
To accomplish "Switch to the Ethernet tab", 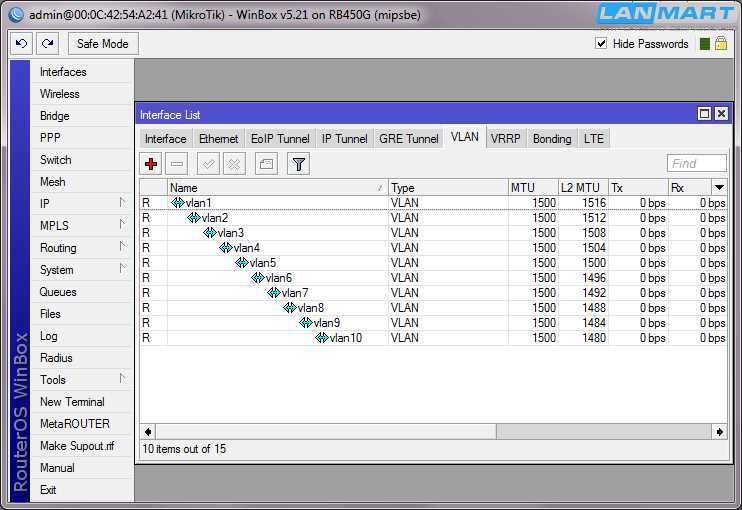I will [x=219, y=139].
